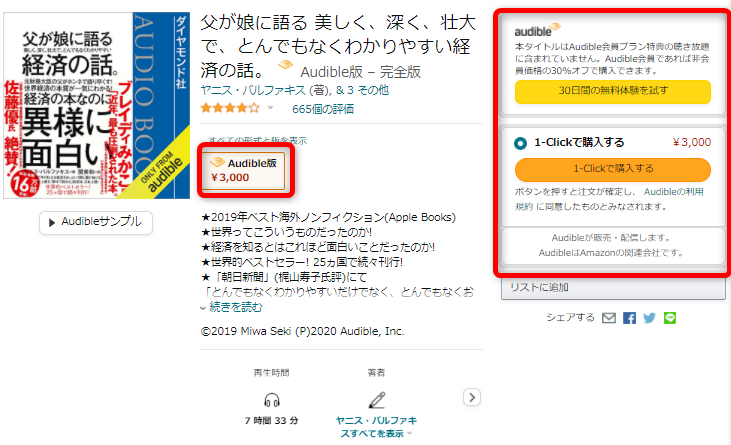
Task: Advance details carousel with right chevron
Action: pos(472,397)
